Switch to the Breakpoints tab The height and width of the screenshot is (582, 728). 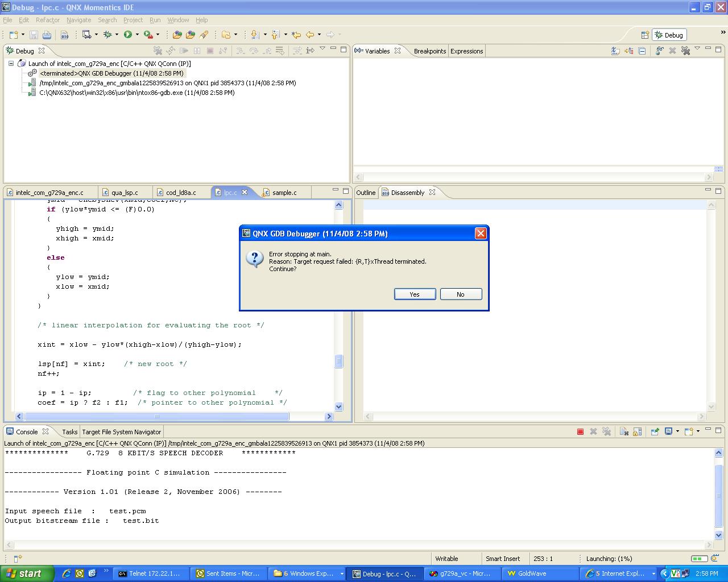pos(429,51)
